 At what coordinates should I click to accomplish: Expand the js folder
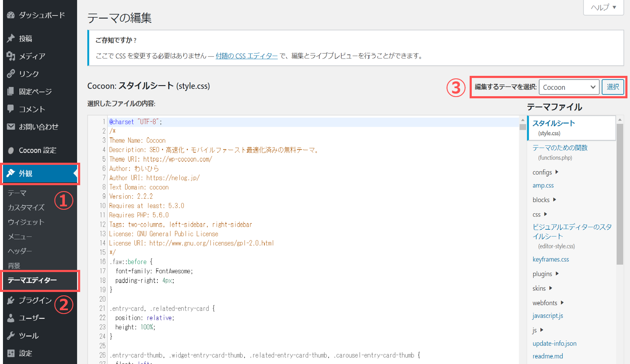[x=538, y=330]
